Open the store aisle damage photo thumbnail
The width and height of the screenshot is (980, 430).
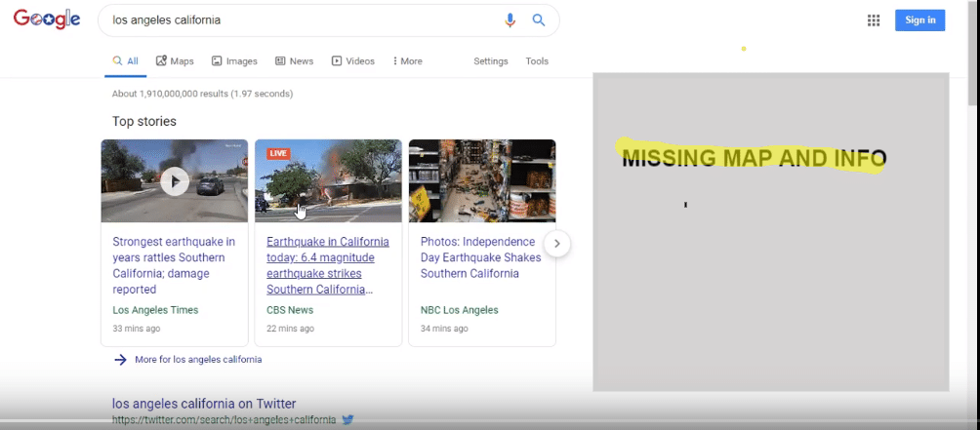pyautogui.click(x=482, y=180)
